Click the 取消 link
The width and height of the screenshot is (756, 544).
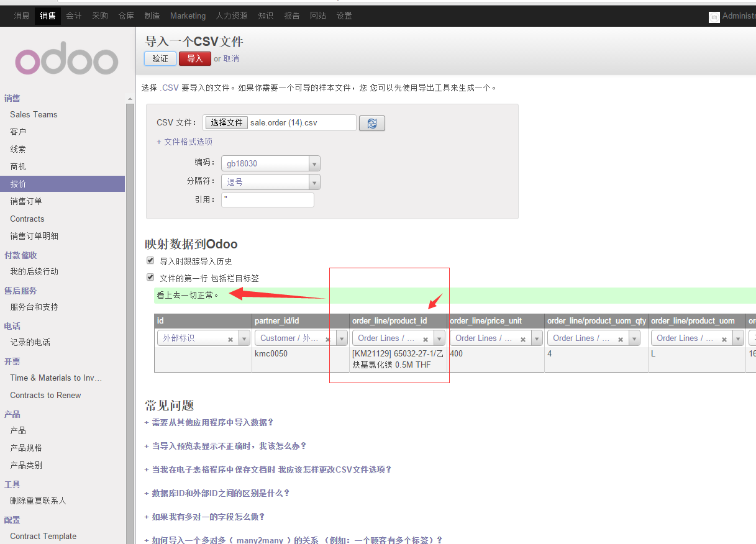[231, 59]
